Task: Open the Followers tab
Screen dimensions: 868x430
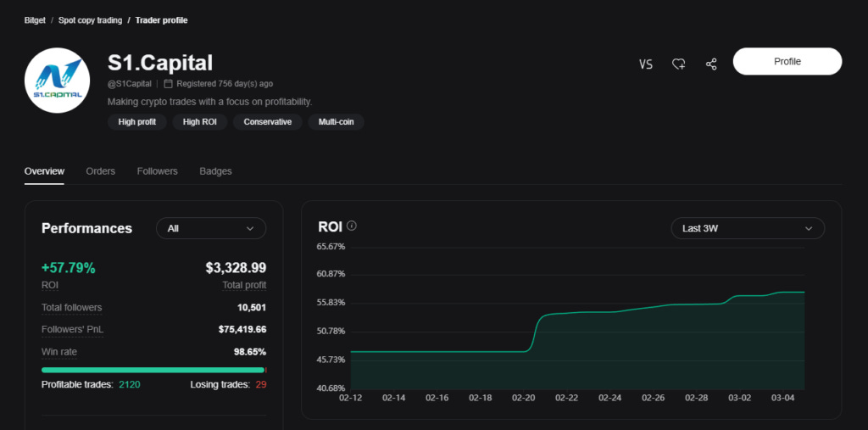Action: click(157, 171)
